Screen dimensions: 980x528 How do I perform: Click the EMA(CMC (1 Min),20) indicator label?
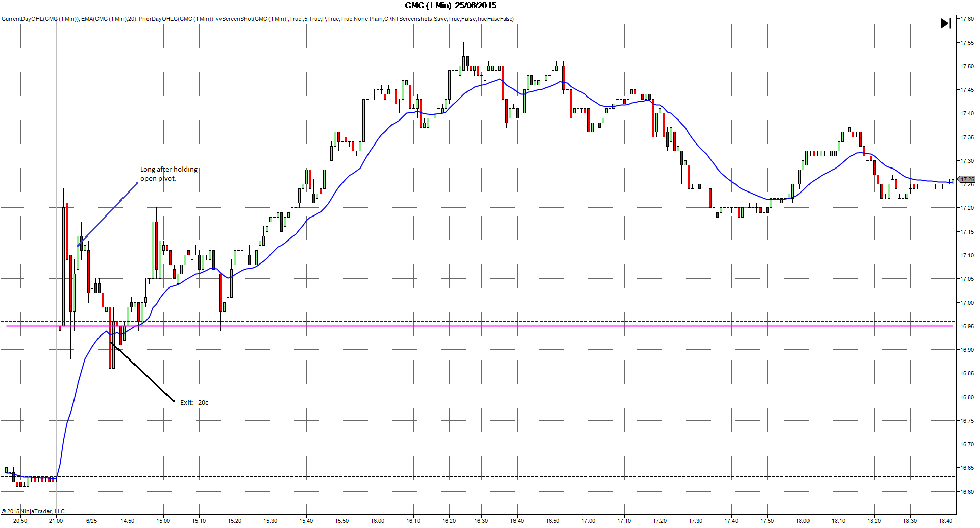click(109, 19)
